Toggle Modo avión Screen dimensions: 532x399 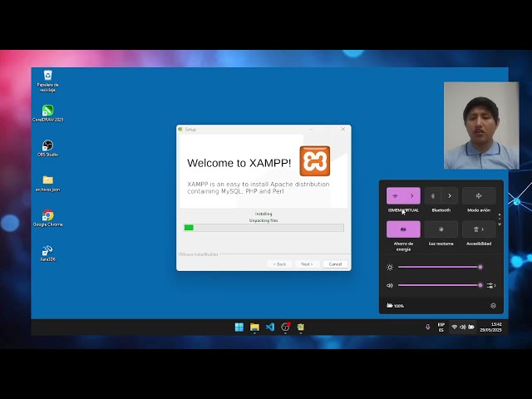[479, 196]
